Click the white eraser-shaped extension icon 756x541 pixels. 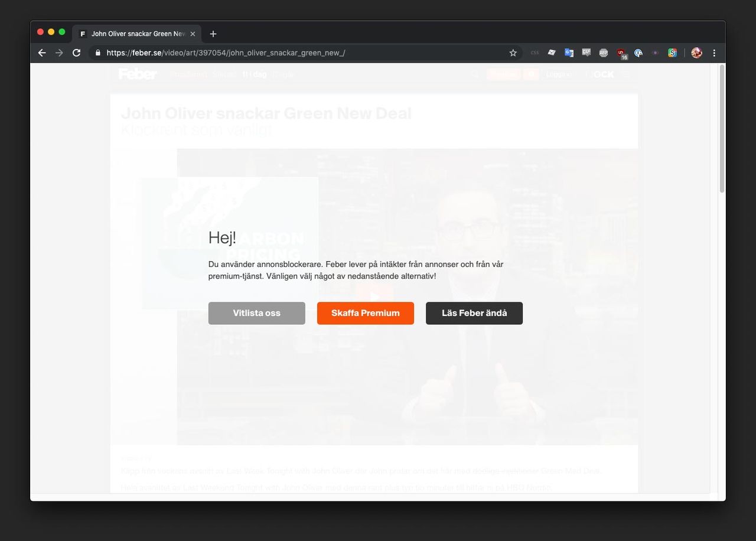click(552, 53)
